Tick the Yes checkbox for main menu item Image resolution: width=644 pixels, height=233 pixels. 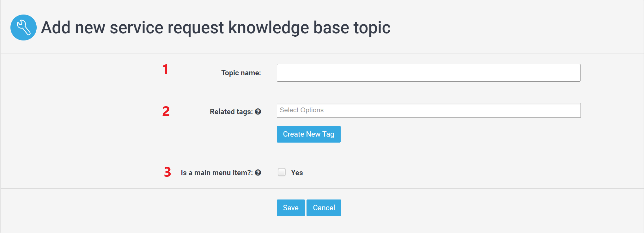(282, 172)
